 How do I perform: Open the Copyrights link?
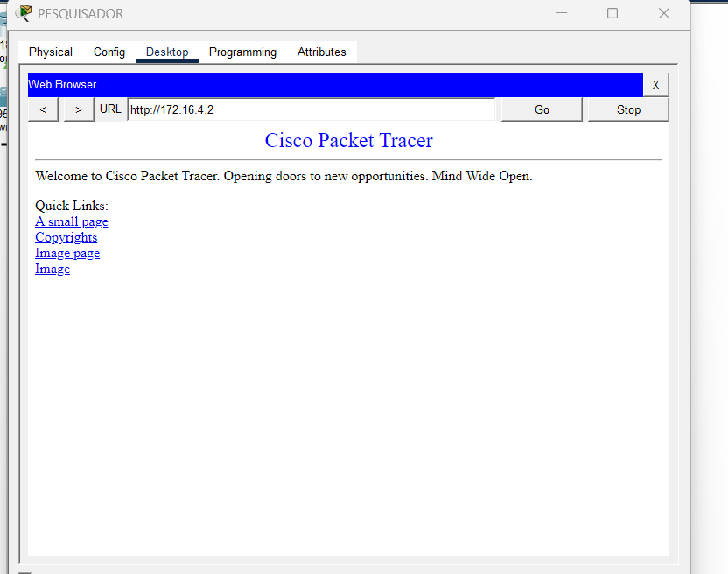pyautogui.click(x=66, y=237)
